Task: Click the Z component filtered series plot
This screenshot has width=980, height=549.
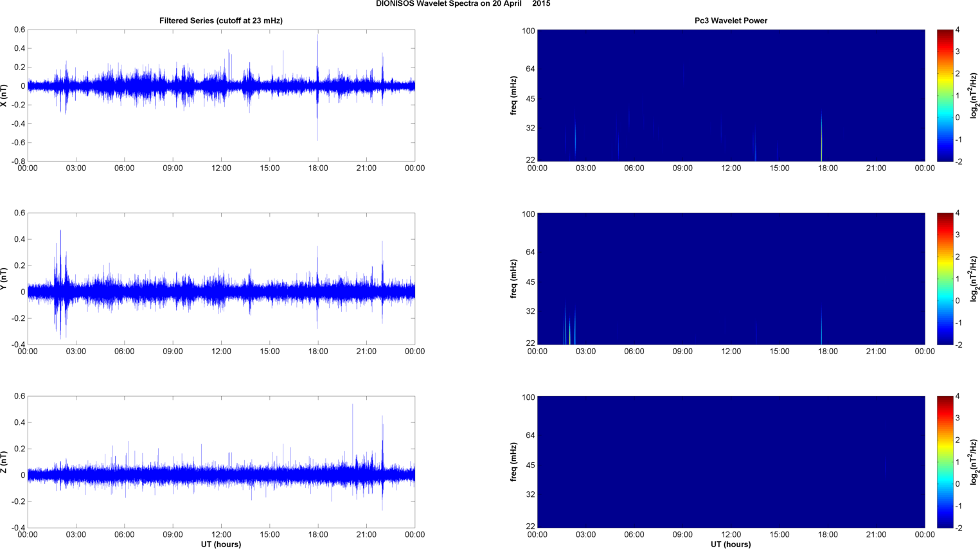Action: 221,462
